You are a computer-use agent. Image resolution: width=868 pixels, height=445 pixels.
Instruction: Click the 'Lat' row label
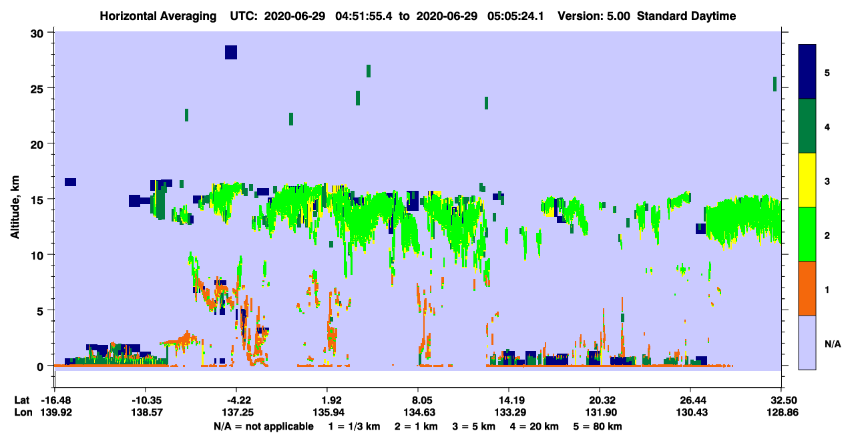click(x=22, y=400)
